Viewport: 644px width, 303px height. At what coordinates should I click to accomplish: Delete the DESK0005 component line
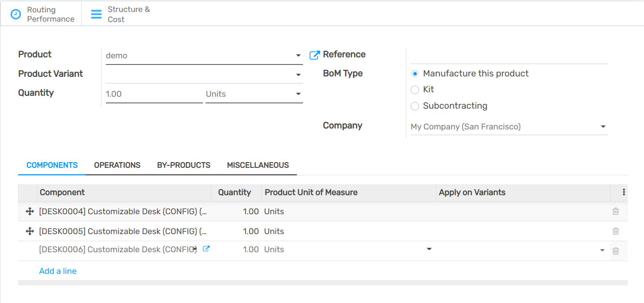pyautogui.click(x=616, y=231)
